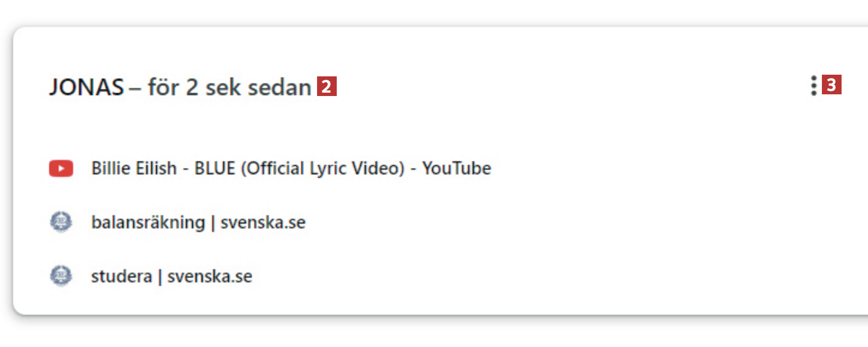Collapse the JONAS device section header
The image size is (868, 347).
(180, 87)
